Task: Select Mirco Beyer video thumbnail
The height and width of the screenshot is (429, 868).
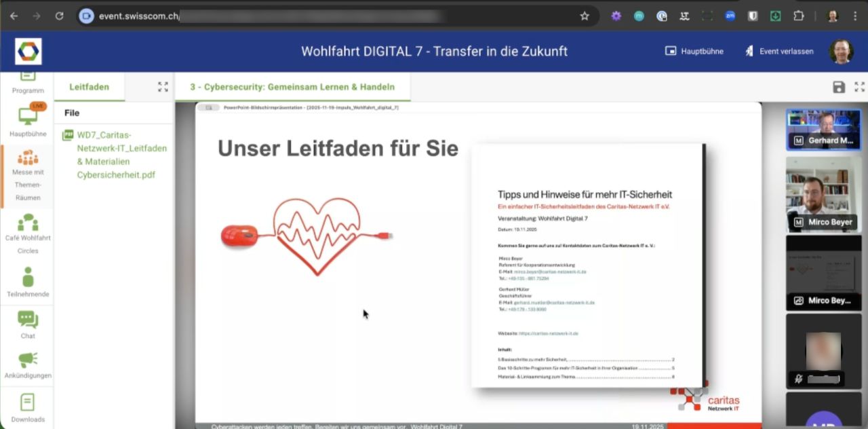Action: (x=823, y=194)
